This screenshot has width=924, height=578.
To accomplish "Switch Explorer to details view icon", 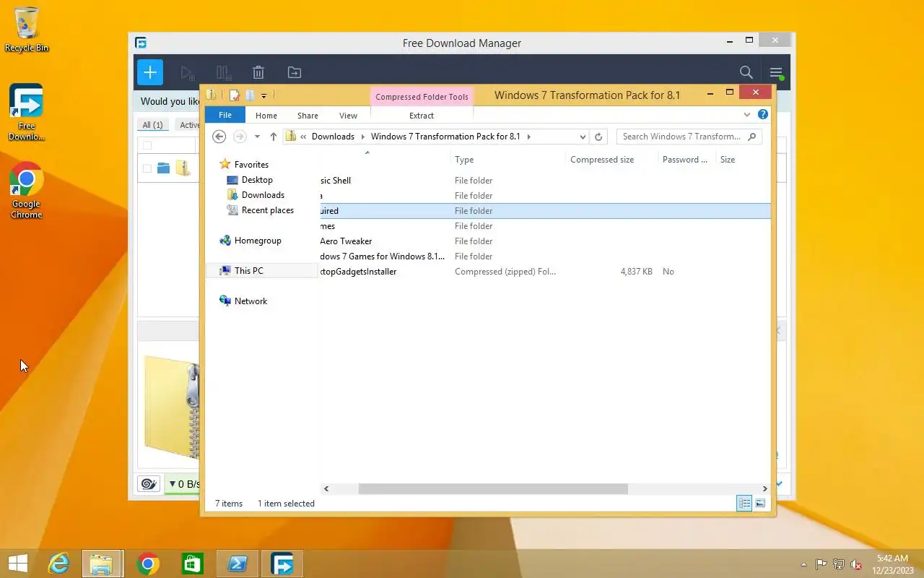I will [x=744, y=504].
